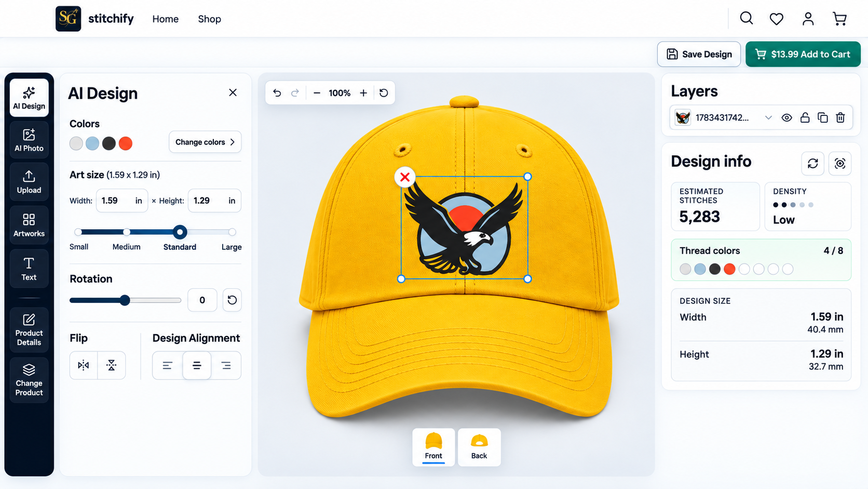Viewport: 868px width, 489px height.
Task: Open Change Product in sidebar
Action: coord(29,380)
